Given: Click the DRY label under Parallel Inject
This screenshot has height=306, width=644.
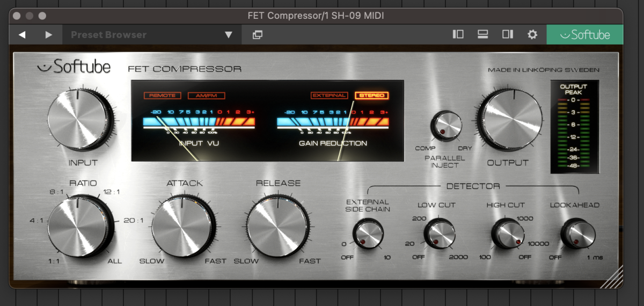Looking at the screenshot, I should (x=465, y=149).
